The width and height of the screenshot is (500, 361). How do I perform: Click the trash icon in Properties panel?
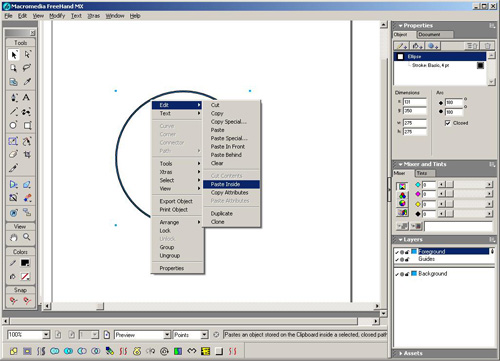(487, 46)
